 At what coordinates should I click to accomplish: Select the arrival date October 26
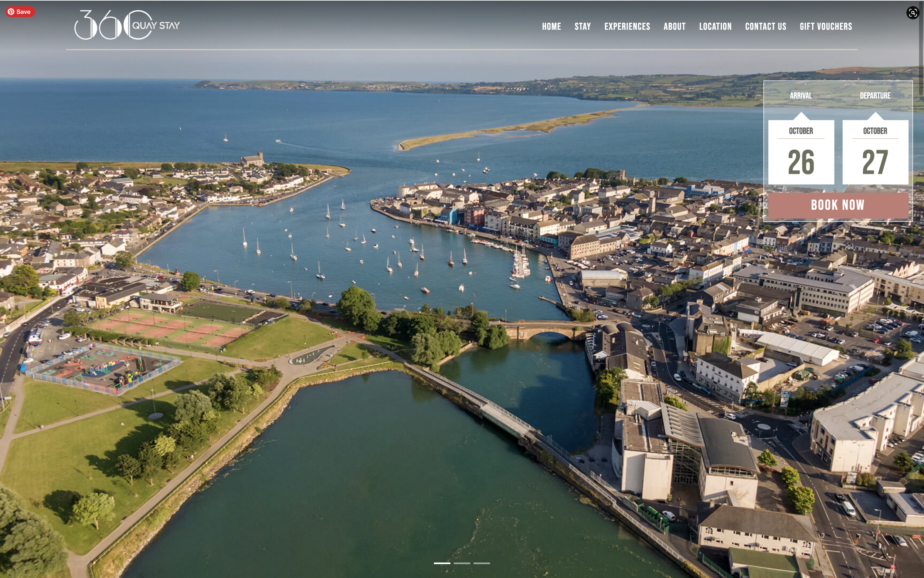click(801, 152)
